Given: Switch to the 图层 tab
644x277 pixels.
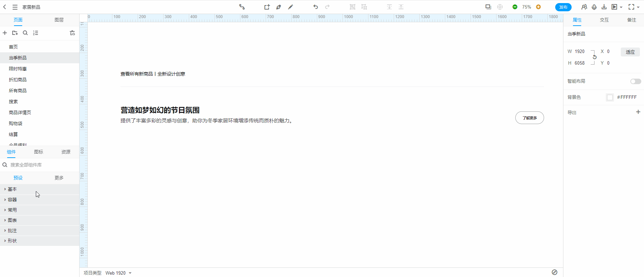Looking at the screenshot, I should coord(59,20).
